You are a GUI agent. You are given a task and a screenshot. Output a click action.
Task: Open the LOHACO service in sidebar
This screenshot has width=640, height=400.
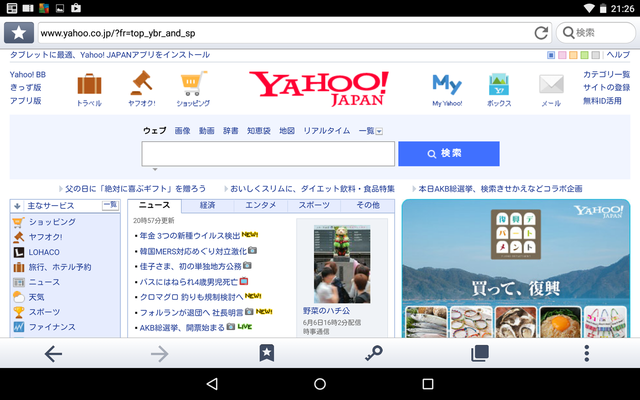[x=36, y=252]
